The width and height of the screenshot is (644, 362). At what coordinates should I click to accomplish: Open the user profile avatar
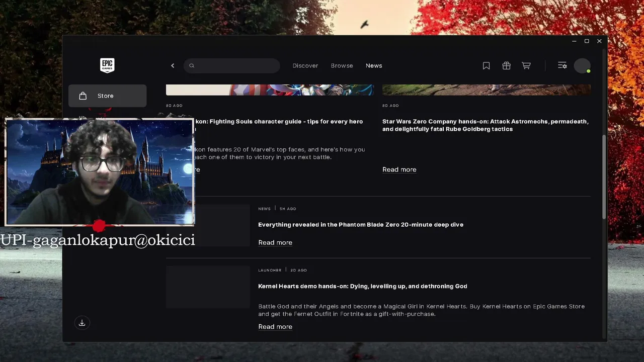coord(582,66)
